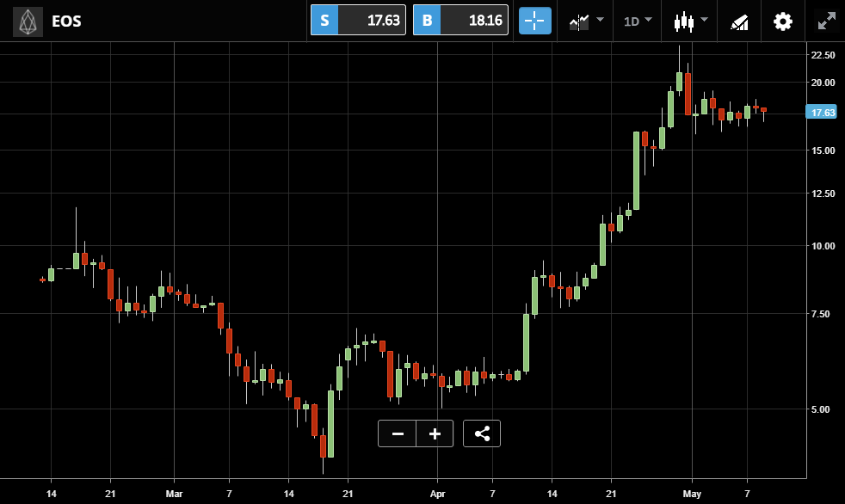This screenshot has height=504, width=845.
Task: Click the 15.00 price axis label
Action: click(823, 151)
